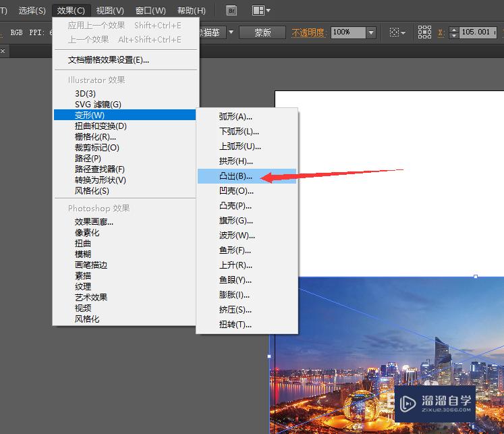The height and width of the screenshot is (434, 504).
Task: Open dropdown arrow next to image trace
Action: point(231,32)
